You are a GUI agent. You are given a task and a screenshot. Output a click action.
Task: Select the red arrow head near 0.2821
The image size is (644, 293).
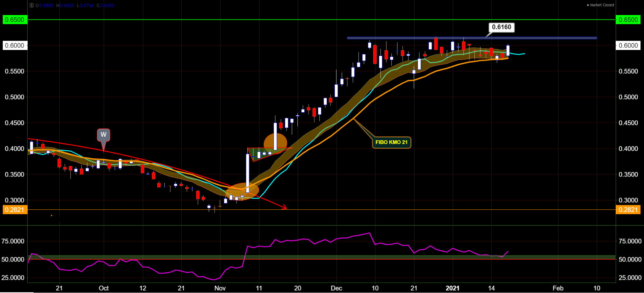point(284,207)
